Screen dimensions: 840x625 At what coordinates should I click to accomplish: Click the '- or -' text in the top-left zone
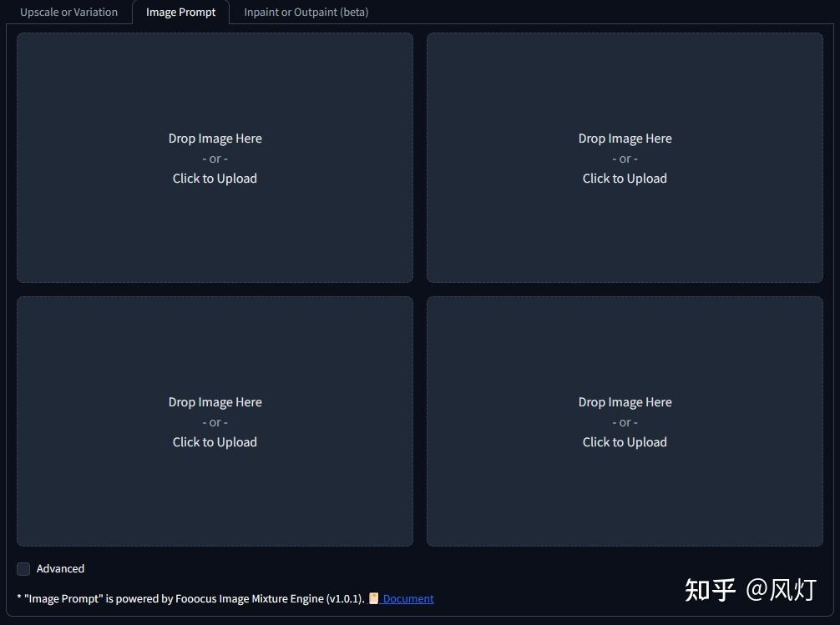tap(215, 158)
